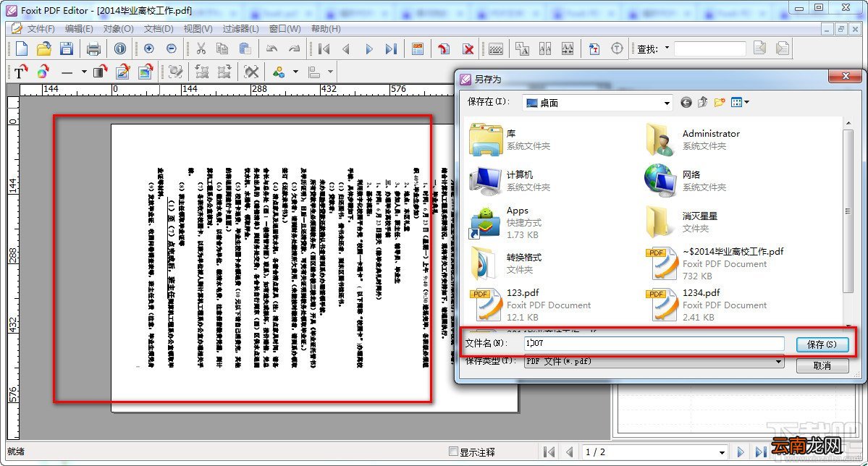Open the 文件(F) menu
The width and height of the screenshot is (868, 466).
click(41, 29)
